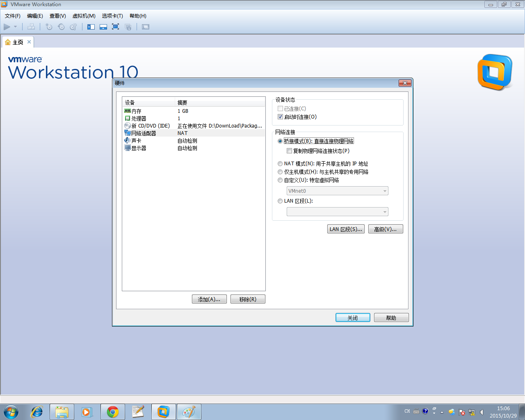This screenshot has height=420, width=525.
Task: Click the 帮助 button in dialog
Action: [x=391, y=317]
